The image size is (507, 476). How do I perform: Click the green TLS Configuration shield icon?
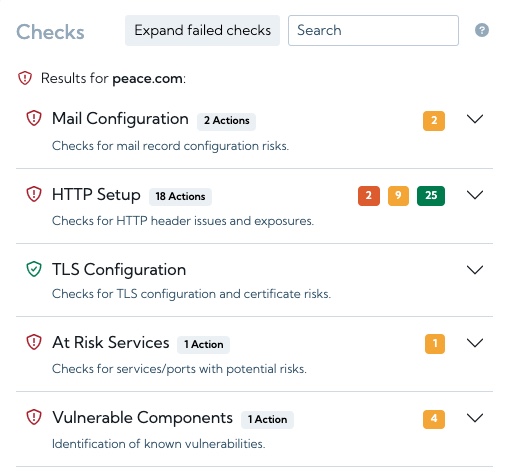click(x=34, y=269)
